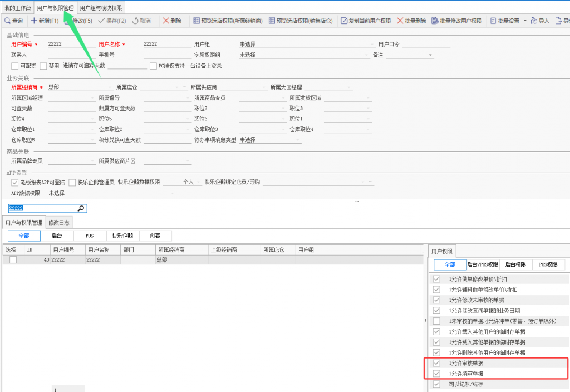Click 批量修改用户权限 toolbar button

coord(456,21)
